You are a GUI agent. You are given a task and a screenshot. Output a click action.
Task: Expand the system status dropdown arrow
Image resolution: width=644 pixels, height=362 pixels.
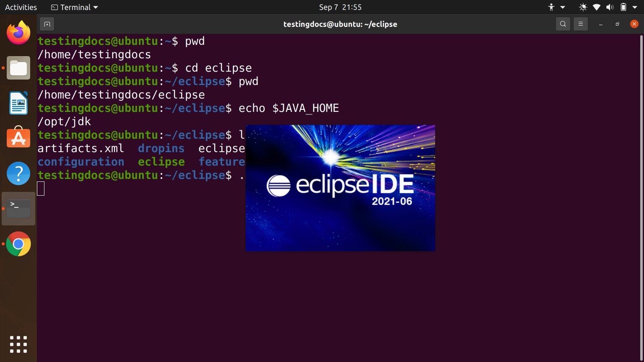click(x=636, y=7)
